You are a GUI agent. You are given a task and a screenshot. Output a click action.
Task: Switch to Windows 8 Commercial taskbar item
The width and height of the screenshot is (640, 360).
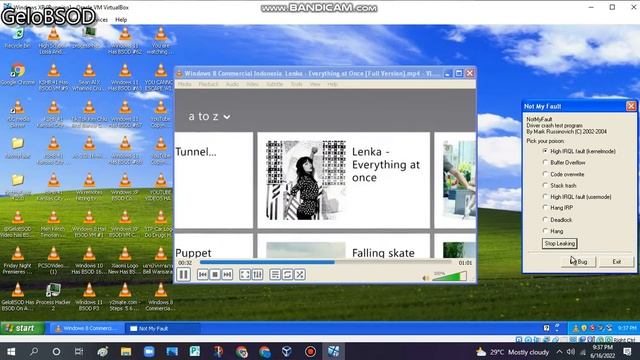87,328
